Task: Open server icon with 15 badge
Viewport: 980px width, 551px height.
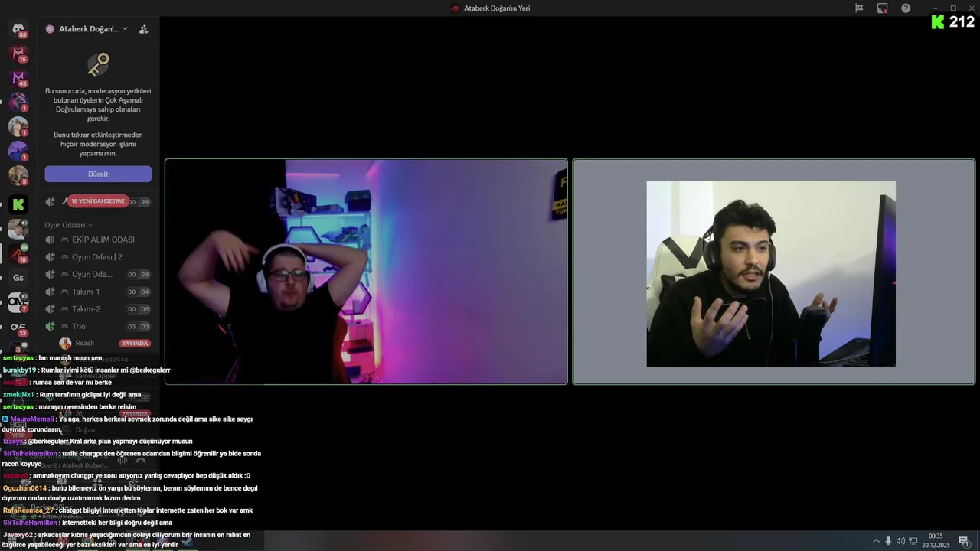Action: [18, 53]
